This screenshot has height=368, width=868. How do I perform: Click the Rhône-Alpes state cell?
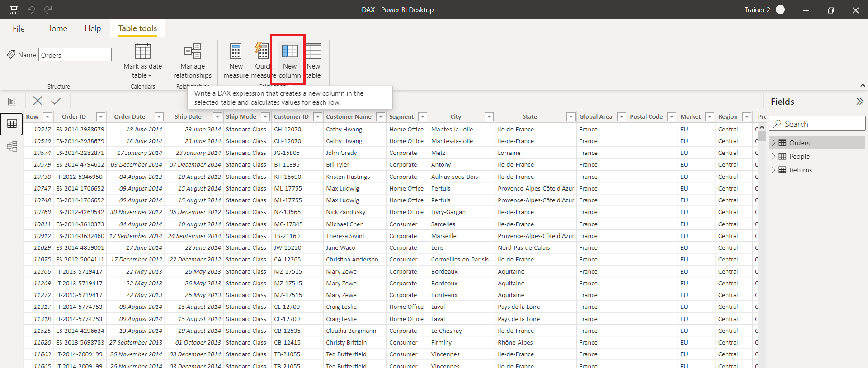[x=536, y=342]
